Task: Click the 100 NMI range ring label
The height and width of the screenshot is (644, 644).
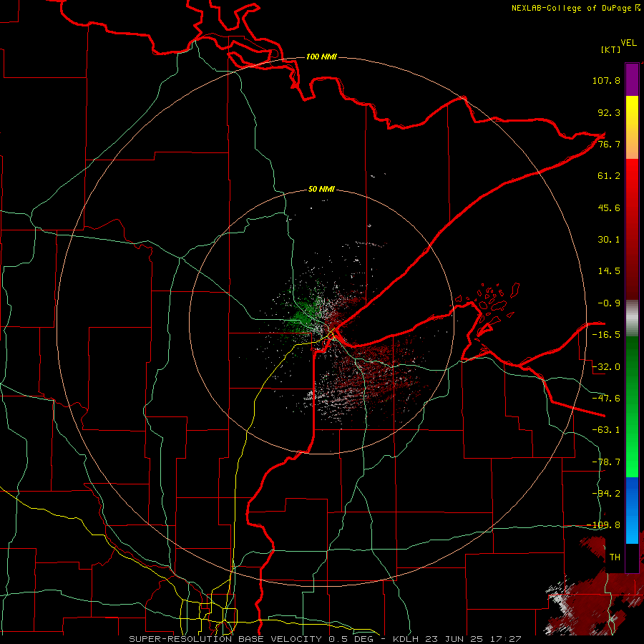Action: coord(321,57)
